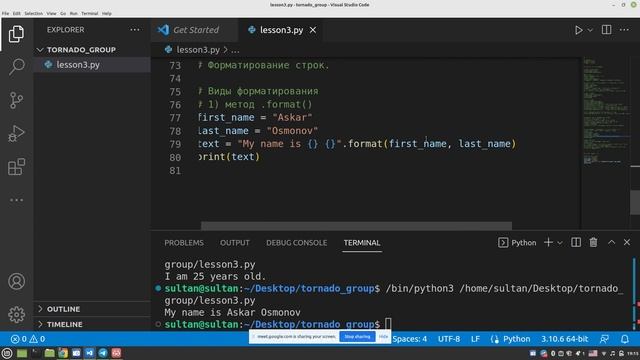640x360 pixels.
Task: Open editor more actions menu
Action: (624, 30)
